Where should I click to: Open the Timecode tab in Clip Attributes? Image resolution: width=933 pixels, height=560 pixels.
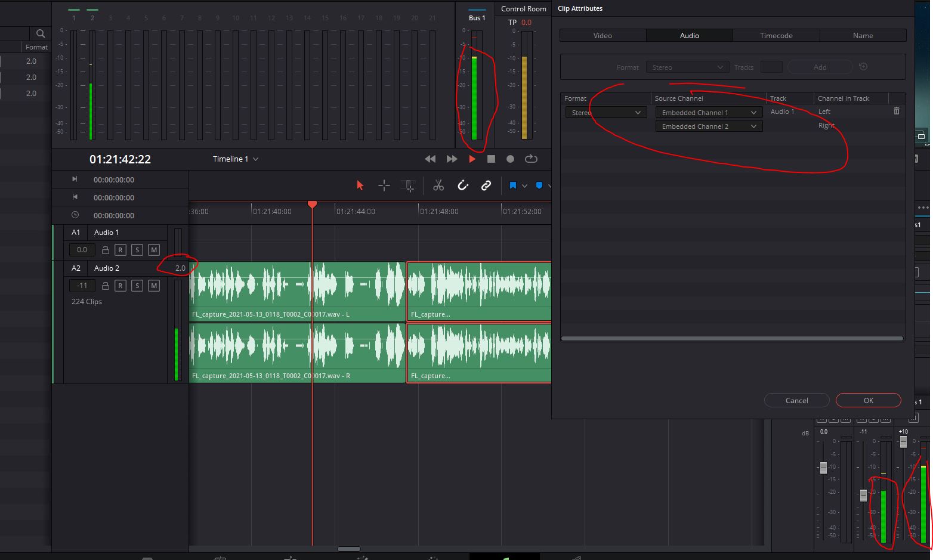pos(776,36)
